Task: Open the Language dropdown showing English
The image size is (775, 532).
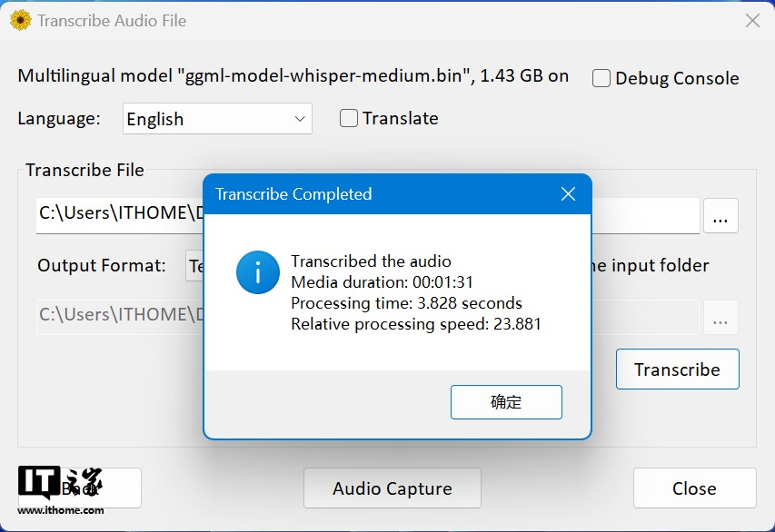Action: tap(217, 119)
